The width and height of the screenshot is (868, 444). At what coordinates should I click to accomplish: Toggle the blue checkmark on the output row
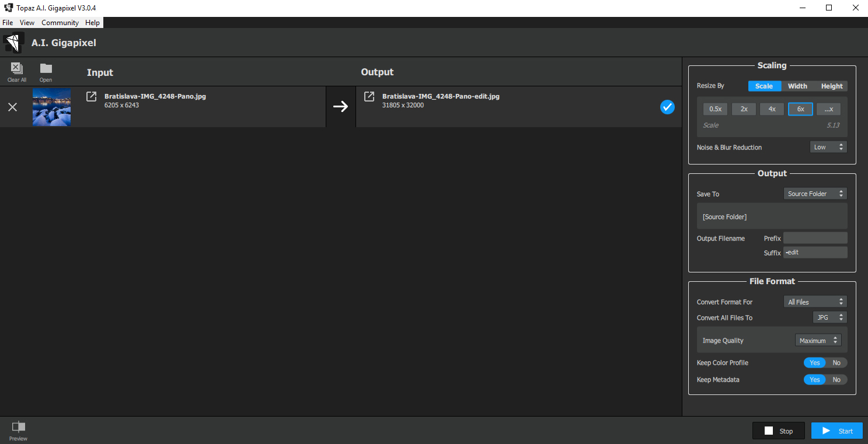(667, 107)
